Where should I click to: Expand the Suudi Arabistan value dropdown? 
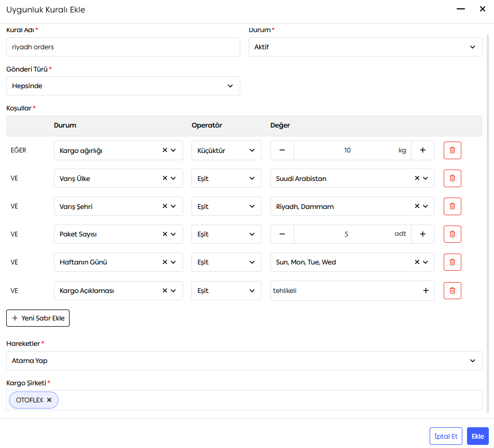[x=426, y=178]
